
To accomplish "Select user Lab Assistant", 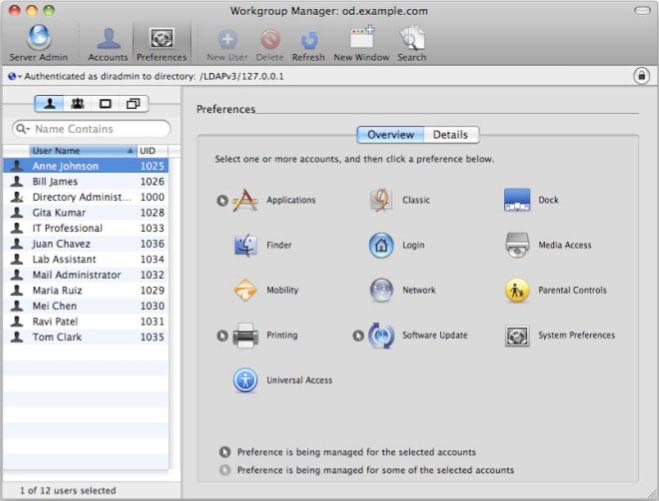I will [86, 259].
